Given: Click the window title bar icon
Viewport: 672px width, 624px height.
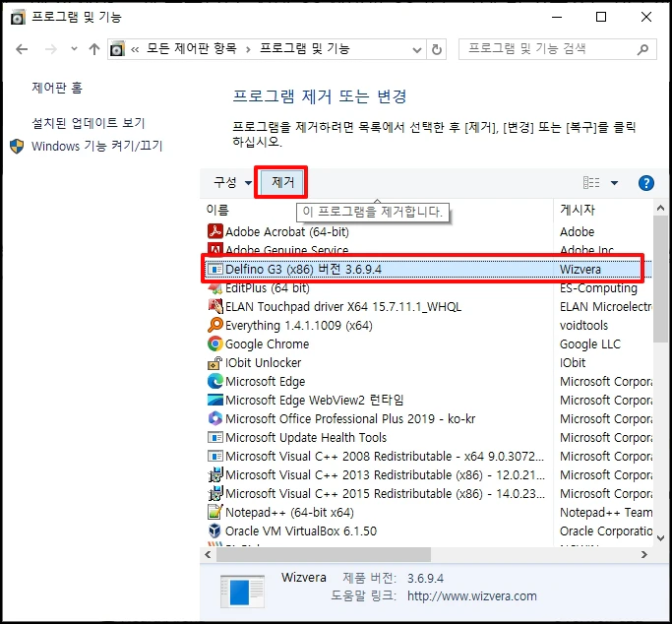Looking at the screenshot, I should pyautogui.click(x=18, y=17).
